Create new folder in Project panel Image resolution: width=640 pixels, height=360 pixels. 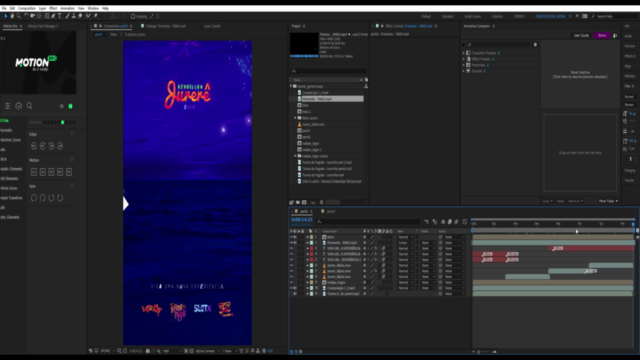tap(298, 202)
